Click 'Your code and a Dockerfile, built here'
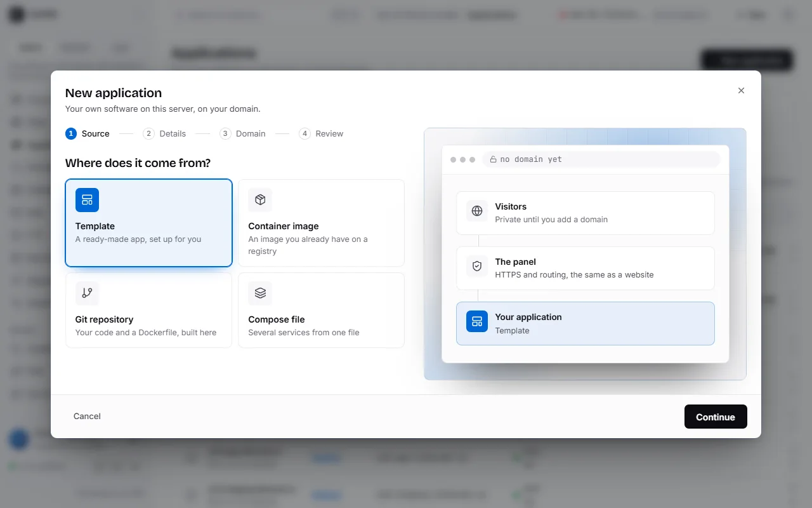Image resolution: width=812 pixels, height=508 pixels. [x=146, y=333]
